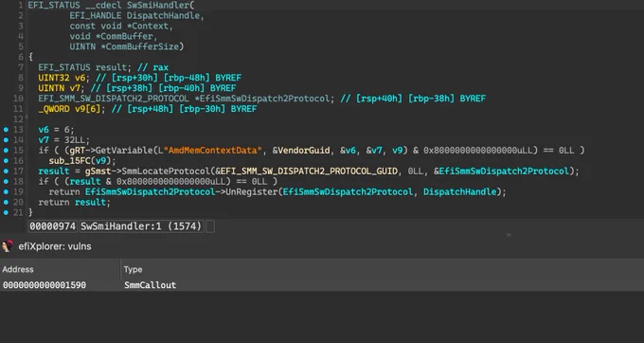Click the SwSmiHandler function name on line 1
Viewport: 644px width, 343px height.
point(158,6)
